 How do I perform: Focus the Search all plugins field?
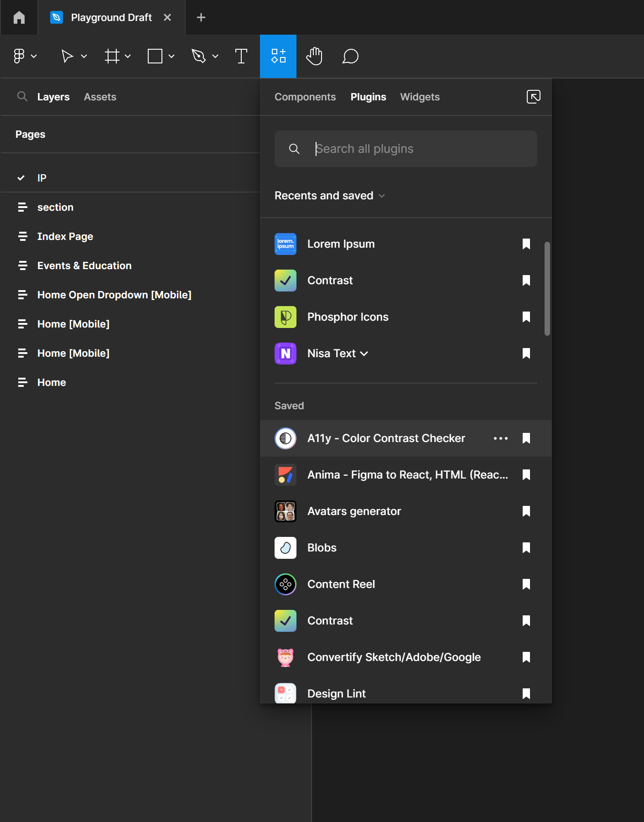[x=406, y=149]
